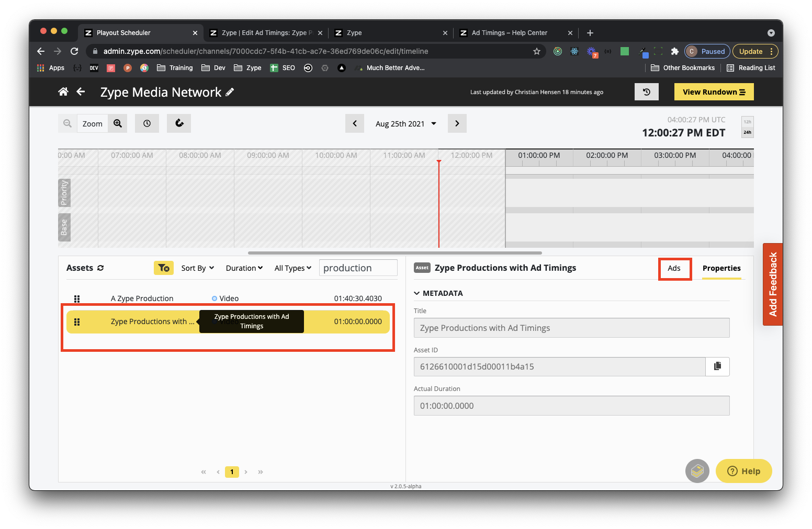Grab handle icon for A Zype Production
This screenshot has height=529, width=812.
77,298
